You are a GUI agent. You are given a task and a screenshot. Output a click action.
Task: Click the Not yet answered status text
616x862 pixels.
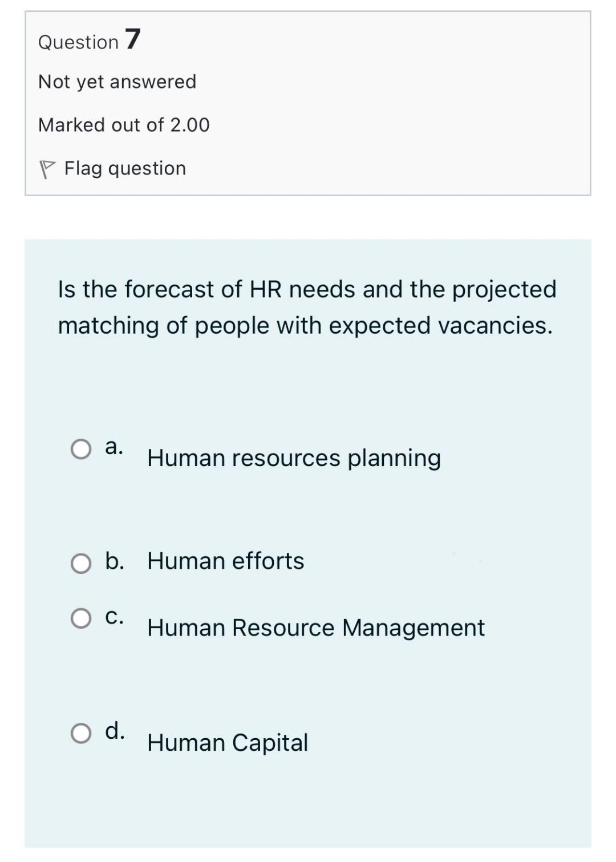[x=117, y=82]
